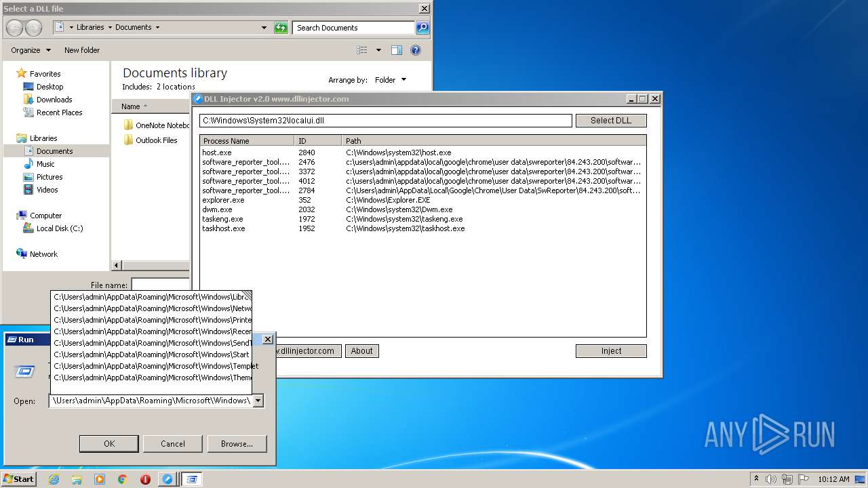Launch Internet Explorer from taskbar

tap(54, 479)
